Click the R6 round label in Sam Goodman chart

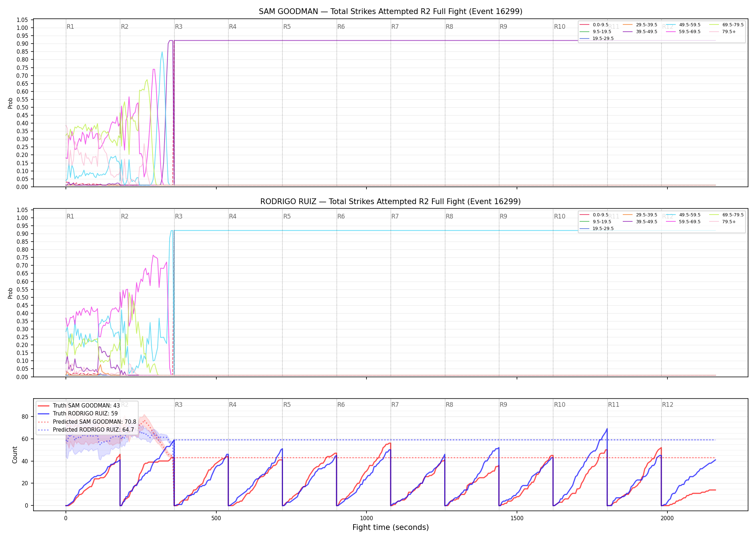tap(341, 27)
